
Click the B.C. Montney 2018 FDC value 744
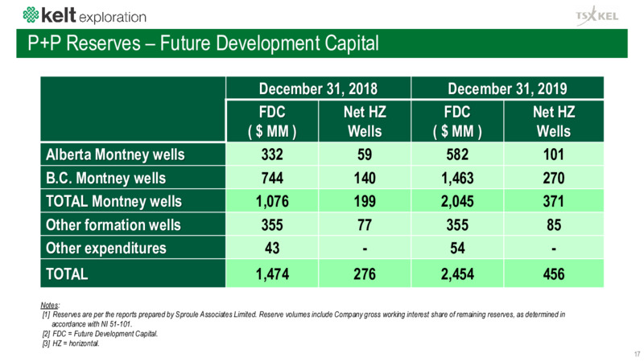click(272, 178)
